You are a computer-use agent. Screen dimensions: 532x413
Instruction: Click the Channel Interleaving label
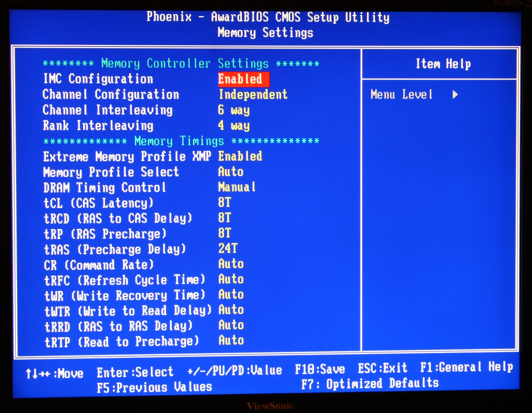tap(108, 110)
